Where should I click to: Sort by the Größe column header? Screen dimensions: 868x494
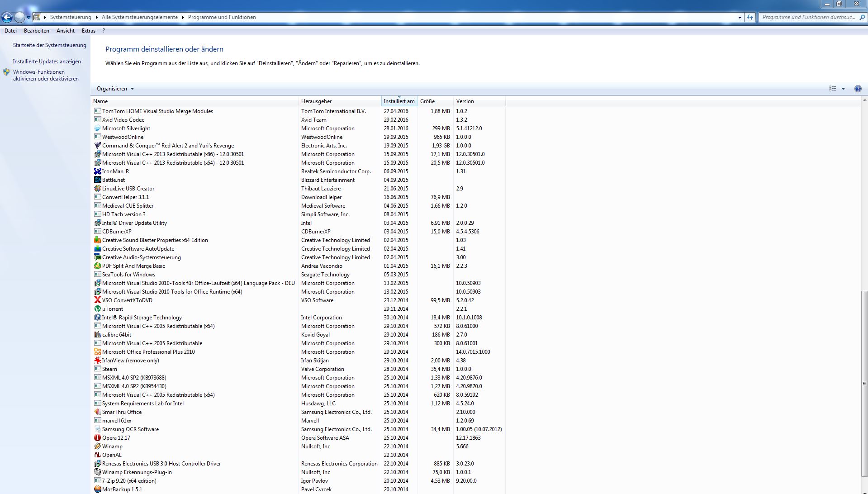(435, 101)
